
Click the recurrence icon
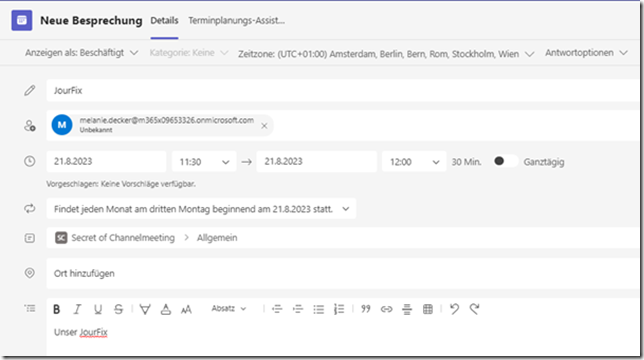[x=30, y=209]
